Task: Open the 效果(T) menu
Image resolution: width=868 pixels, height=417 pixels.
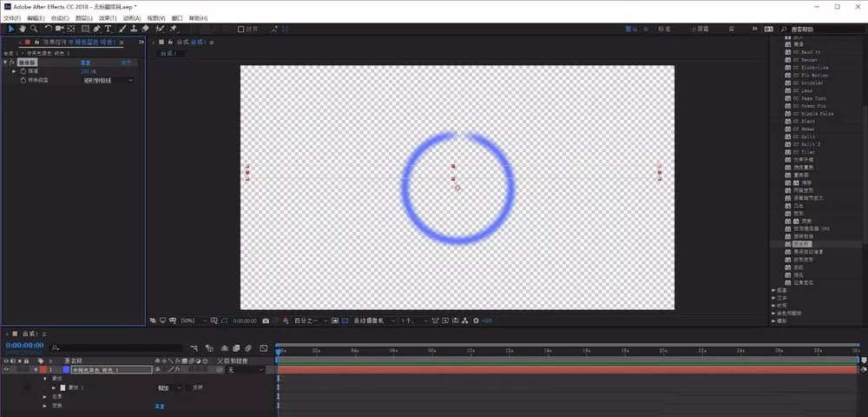Action: point(108,18)
